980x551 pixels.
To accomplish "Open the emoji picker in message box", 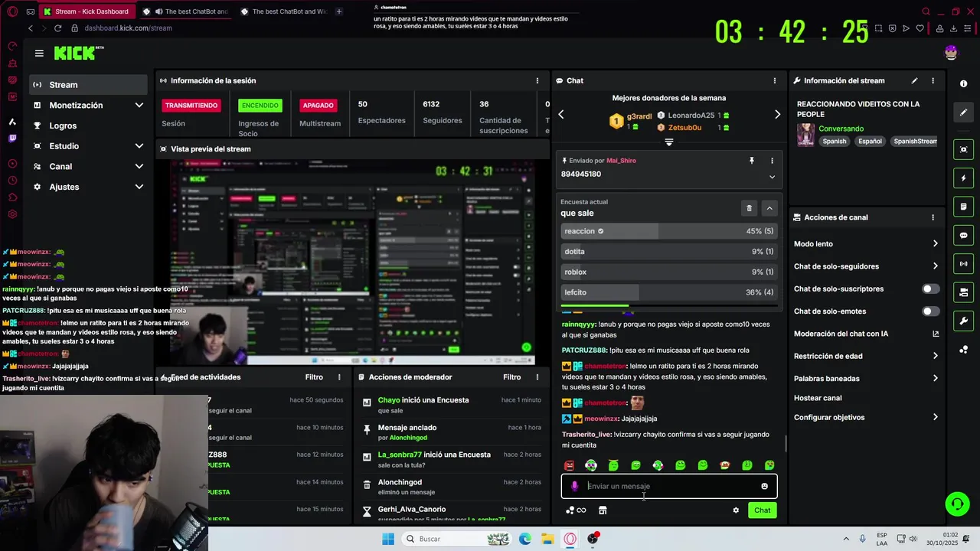I will coord(764,486).
